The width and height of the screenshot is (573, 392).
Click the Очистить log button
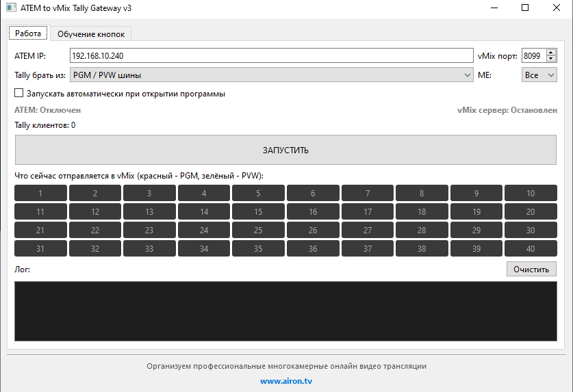point(531,270)
